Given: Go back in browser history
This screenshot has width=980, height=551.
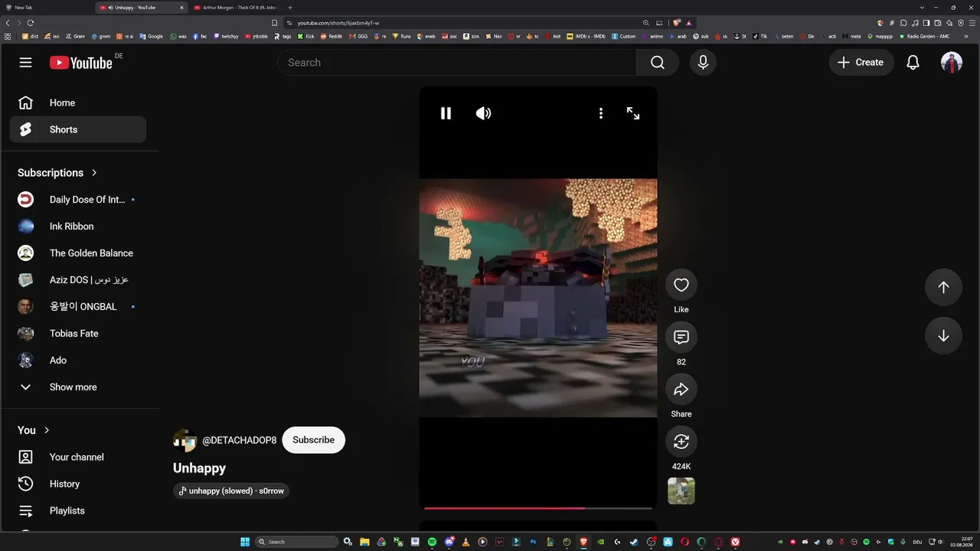Looking at the screenshot, I should click(x=8, y=23).
